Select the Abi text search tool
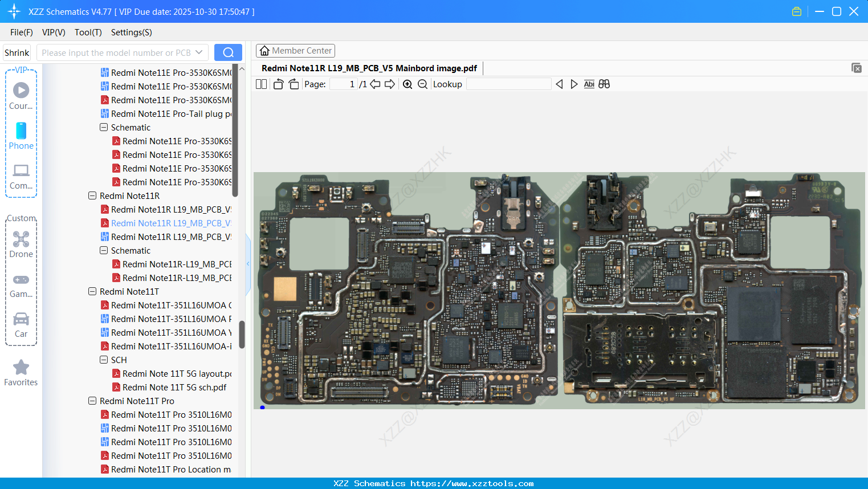 589,84
